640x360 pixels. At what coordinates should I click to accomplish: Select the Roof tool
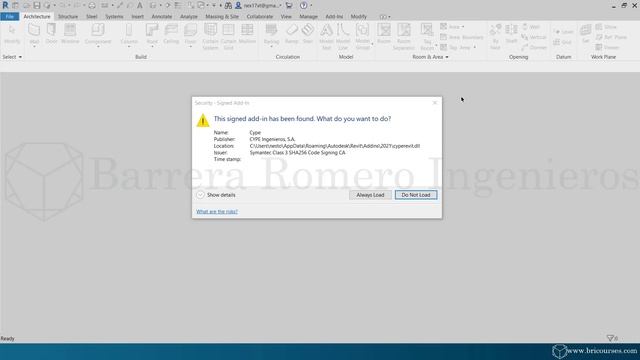point(152,35)
